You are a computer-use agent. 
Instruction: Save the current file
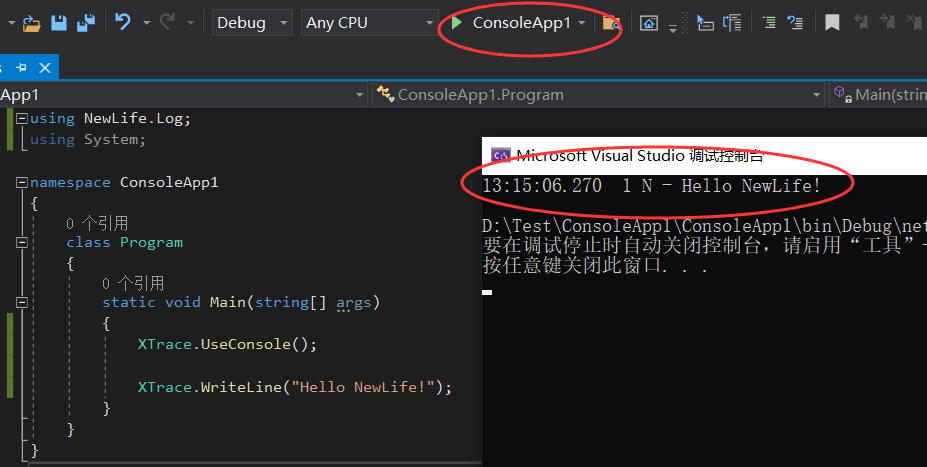coord(59,23)
